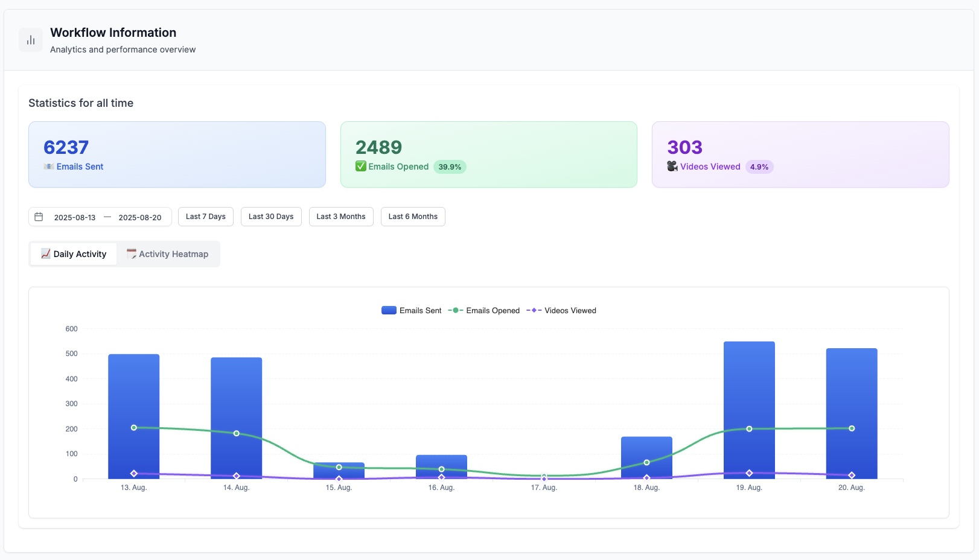Click the envelope icon on the Emails Sent card

(x=49, y=167)
